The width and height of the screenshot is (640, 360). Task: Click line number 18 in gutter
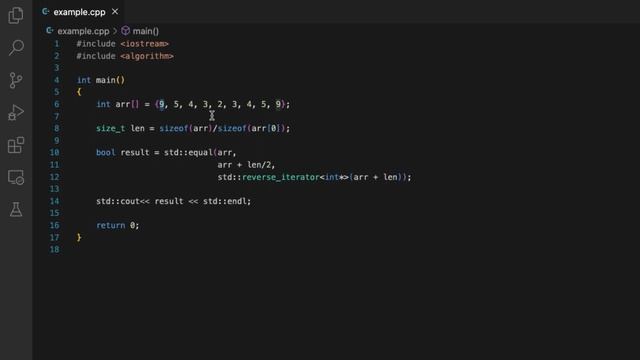[54, 249]
